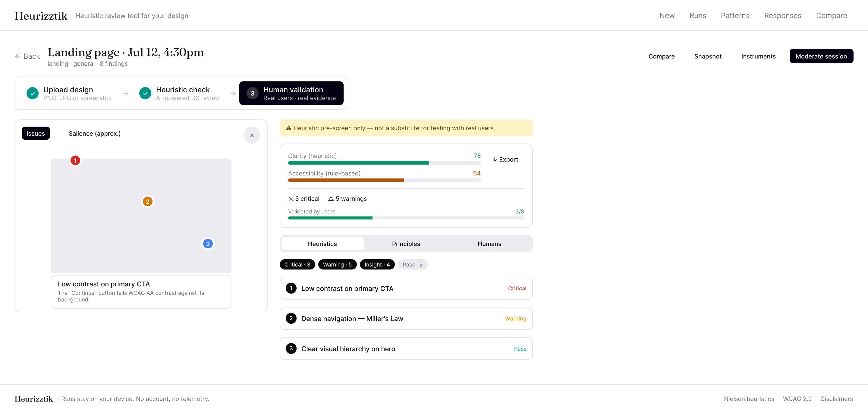Image resolution: width=868 pixels, height=413 pixels.
Task: Go back using the Back arrow
Action: click(x=27, y=56)
